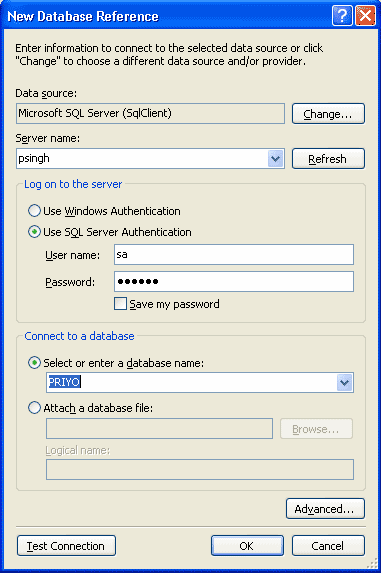This screenshot has width=381, height=573.
Task: Choose Attach a database file option
Action: click(x=34, y=407)
